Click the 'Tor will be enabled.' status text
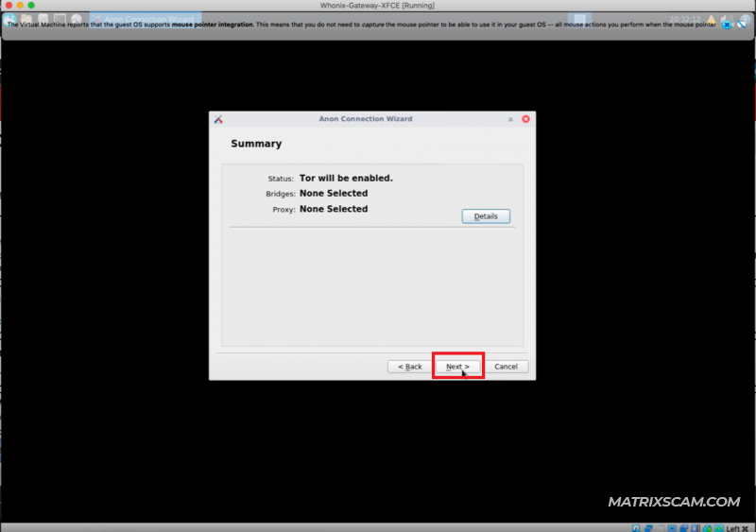This screenshot has height=532, width=756. [346, 178]
